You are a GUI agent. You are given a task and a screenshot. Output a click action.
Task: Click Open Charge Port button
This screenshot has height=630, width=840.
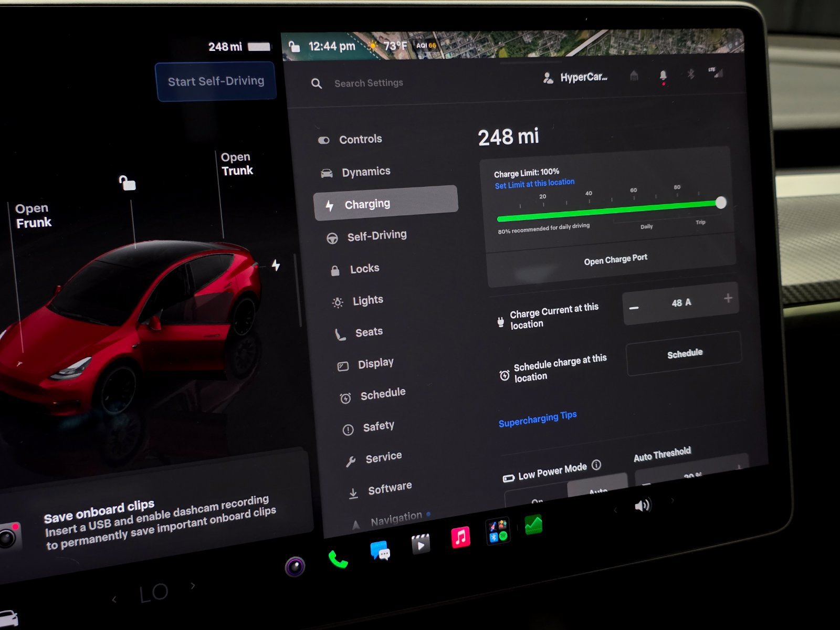coord(615,259)
